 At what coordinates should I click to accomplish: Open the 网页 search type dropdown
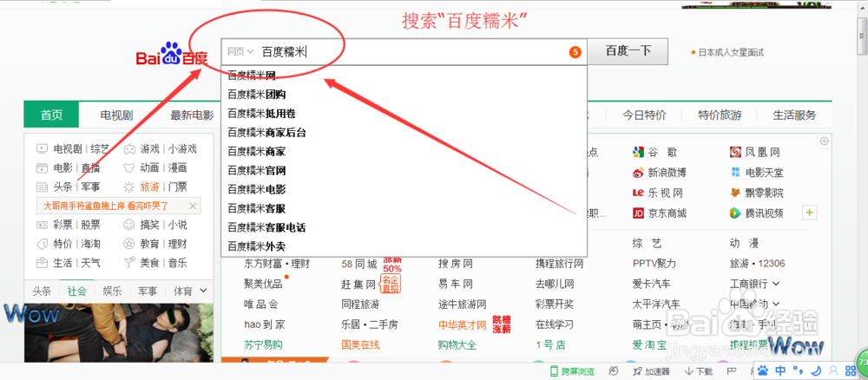coord(240,51)
